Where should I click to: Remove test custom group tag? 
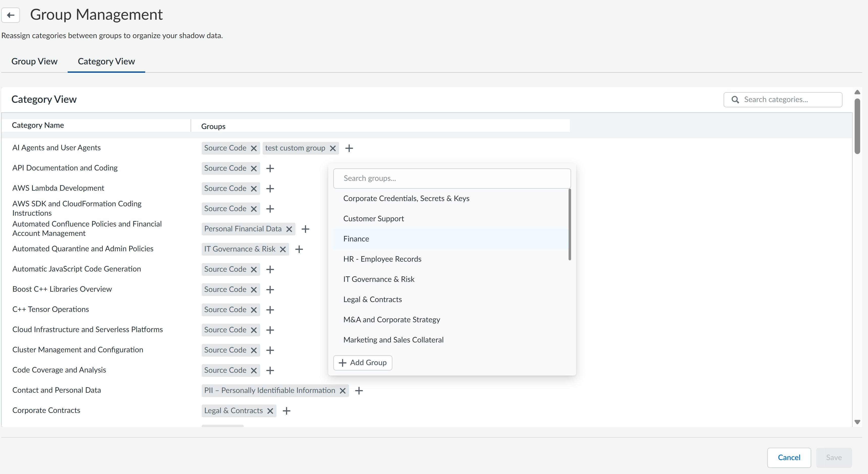point(333,148)
